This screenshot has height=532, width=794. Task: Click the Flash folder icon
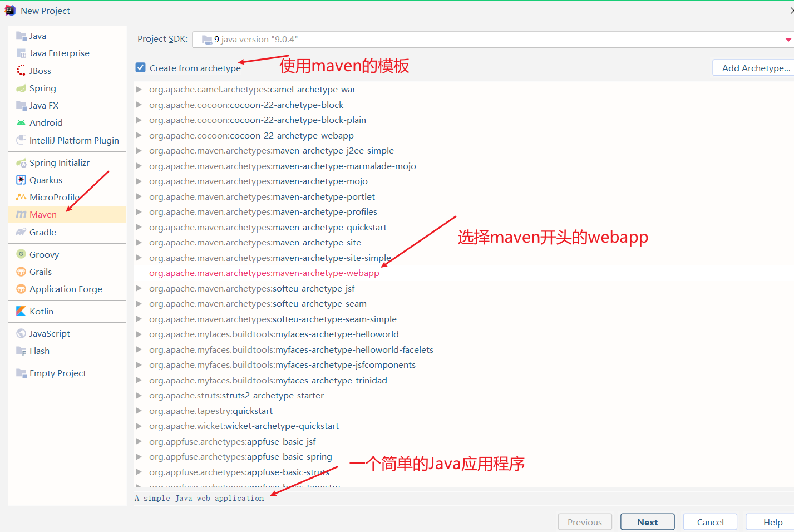click(21, 351)
